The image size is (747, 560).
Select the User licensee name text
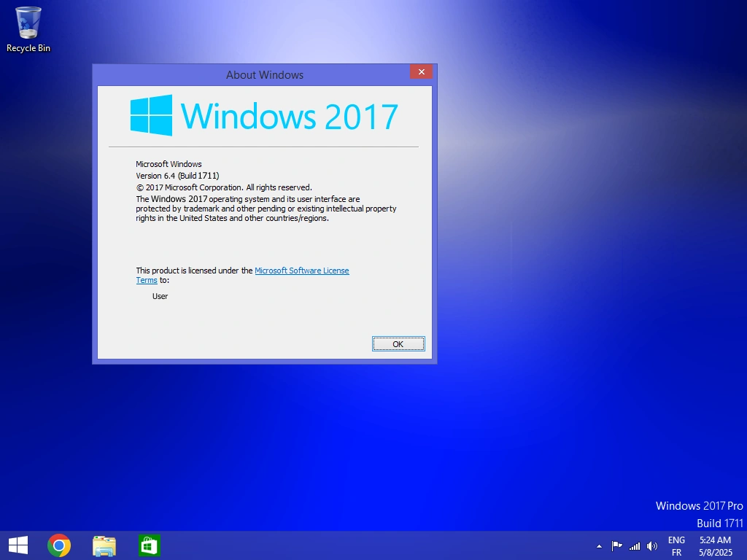[x=160, y=296]
